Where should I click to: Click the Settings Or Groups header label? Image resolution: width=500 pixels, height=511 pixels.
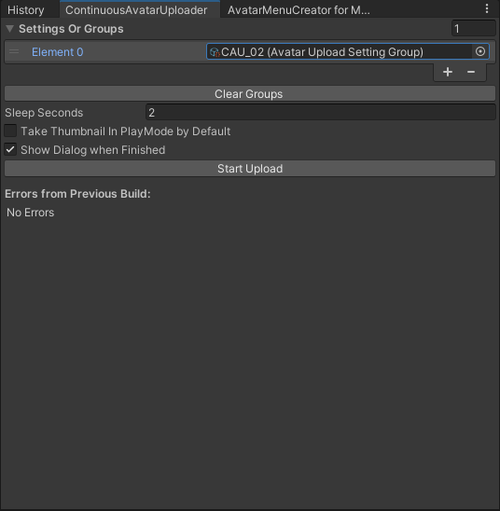(71, 29)
